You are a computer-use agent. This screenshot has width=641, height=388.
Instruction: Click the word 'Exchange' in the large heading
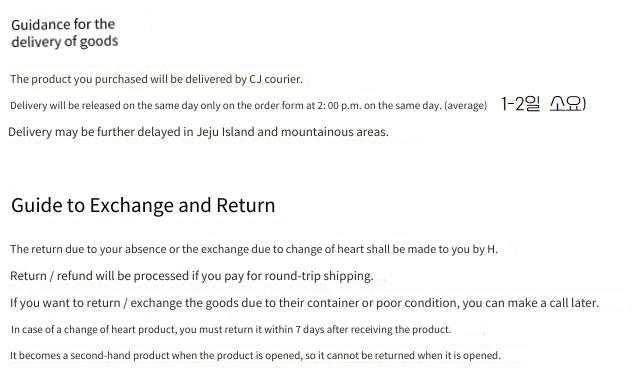click(132, 205)
